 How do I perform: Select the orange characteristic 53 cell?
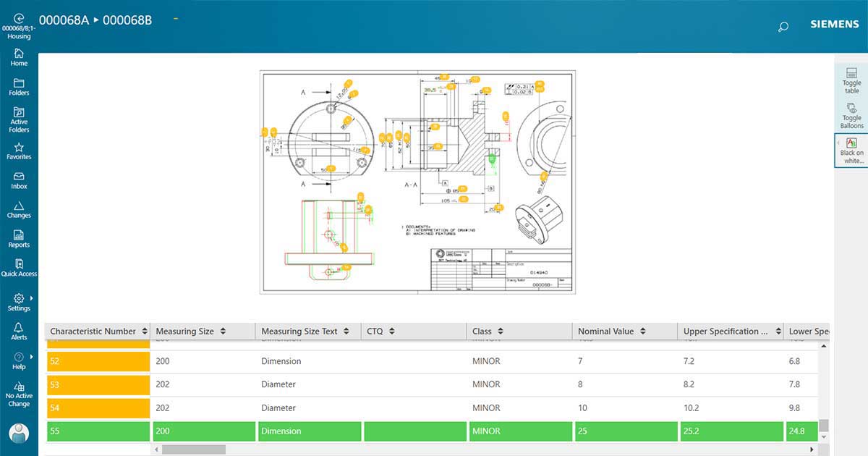98,384
